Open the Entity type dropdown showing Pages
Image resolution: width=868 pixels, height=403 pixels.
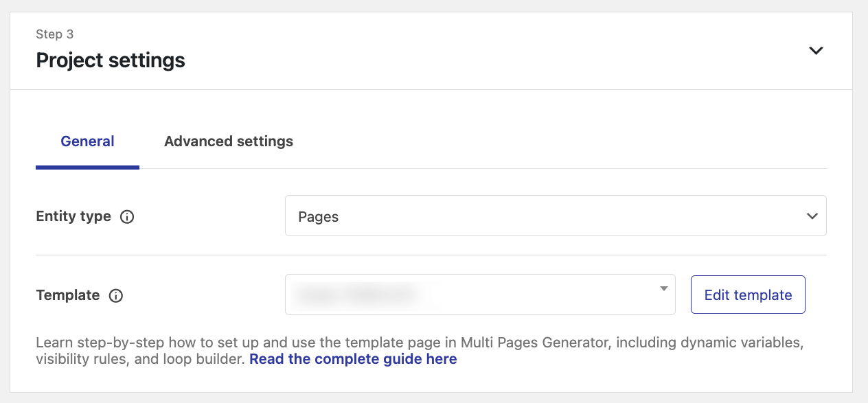pyautogui.click(x=555, y=216)
